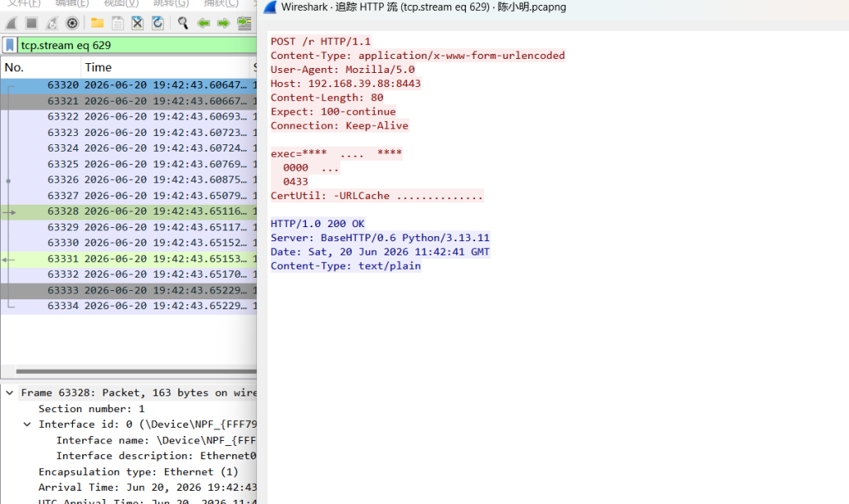Click the CertUtil: -URLCache line
The width and height of the screenshot is (849, 504).
(x=377, y=196)
